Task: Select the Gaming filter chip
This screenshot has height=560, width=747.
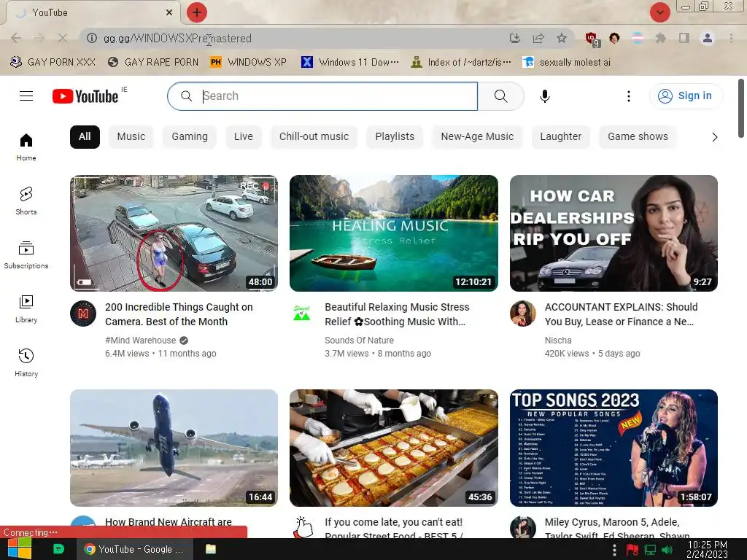Action: point(190,136)
